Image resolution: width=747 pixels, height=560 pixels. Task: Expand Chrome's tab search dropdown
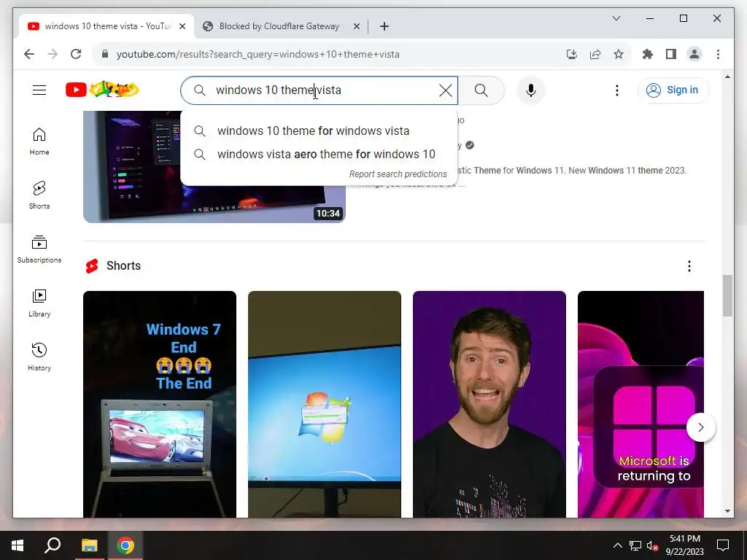pyautogui.click(x=616, y=18)
